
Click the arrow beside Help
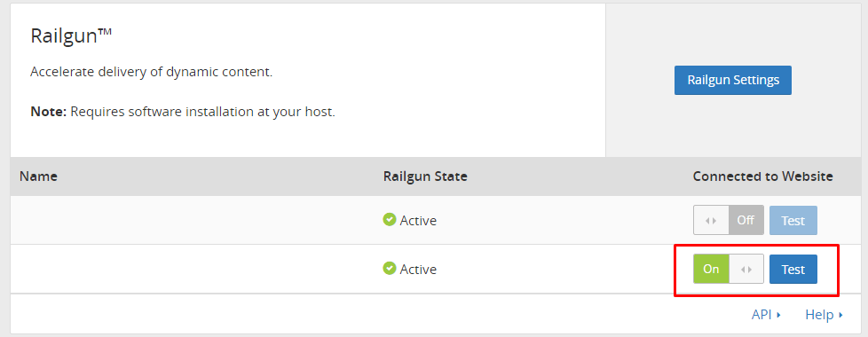(x=840, y=316)
